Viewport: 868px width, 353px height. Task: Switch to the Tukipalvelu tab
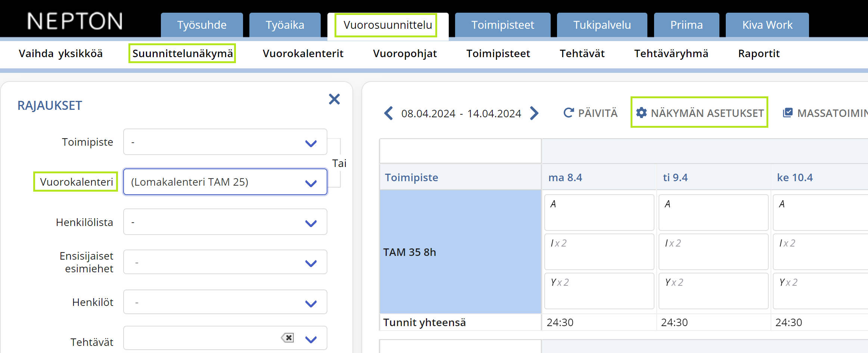point(602,25)
